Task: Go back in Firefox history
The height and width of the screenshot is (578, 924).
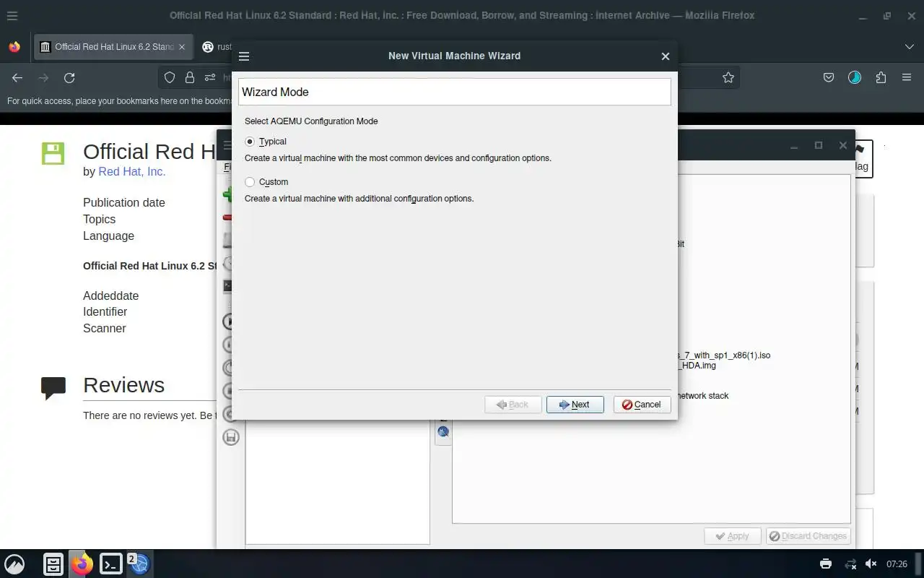Action: point(17,78)
